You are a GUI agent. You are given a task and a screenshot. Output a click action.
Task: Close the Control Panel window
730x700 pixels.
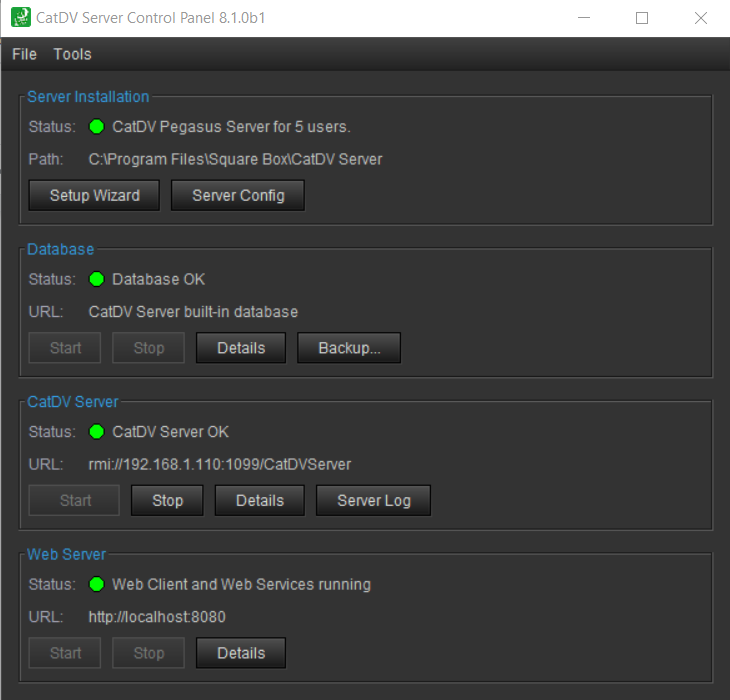coord(701,18)
